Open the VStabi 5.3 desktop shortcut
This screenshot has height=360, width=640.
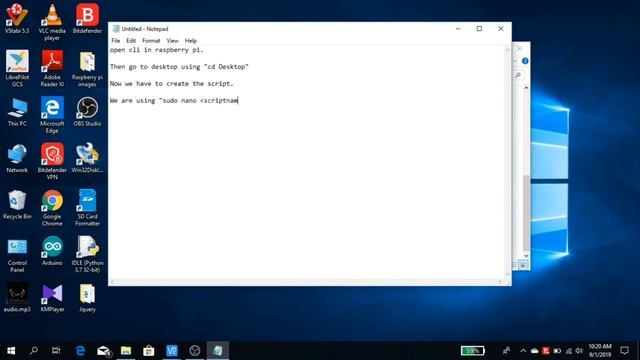[x=17, y=18]
